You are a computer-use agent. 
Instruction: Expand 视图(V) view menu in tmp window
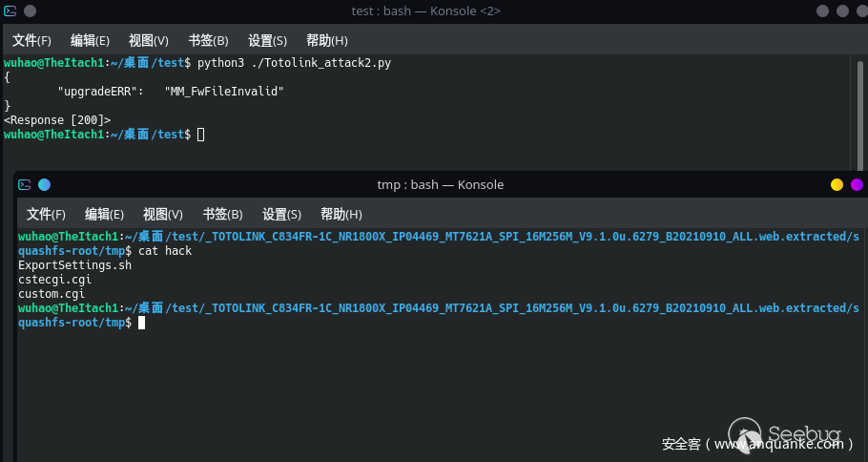coord(163,215)
